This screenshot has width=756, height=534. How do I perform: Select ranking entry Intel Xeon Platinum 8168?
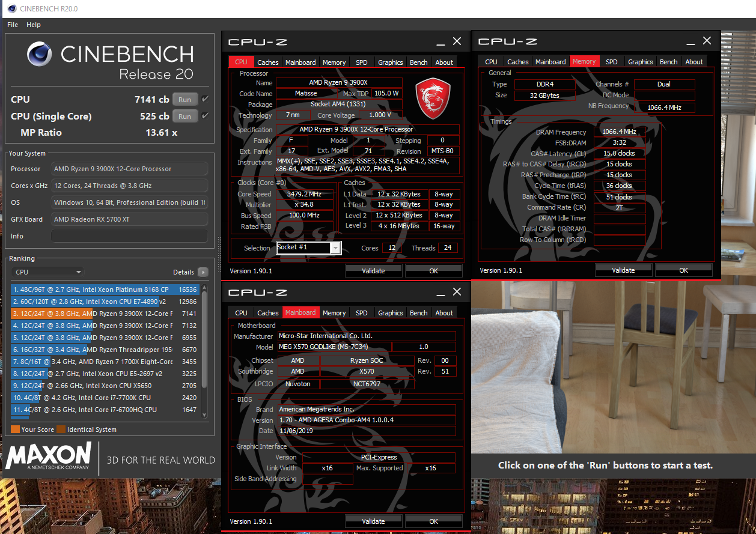[105, 290]
